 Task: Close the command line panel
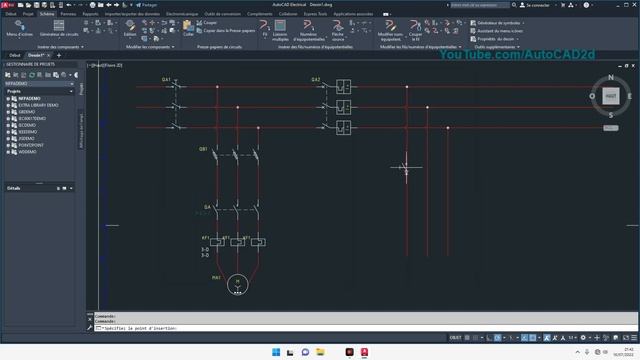point(90,320)
